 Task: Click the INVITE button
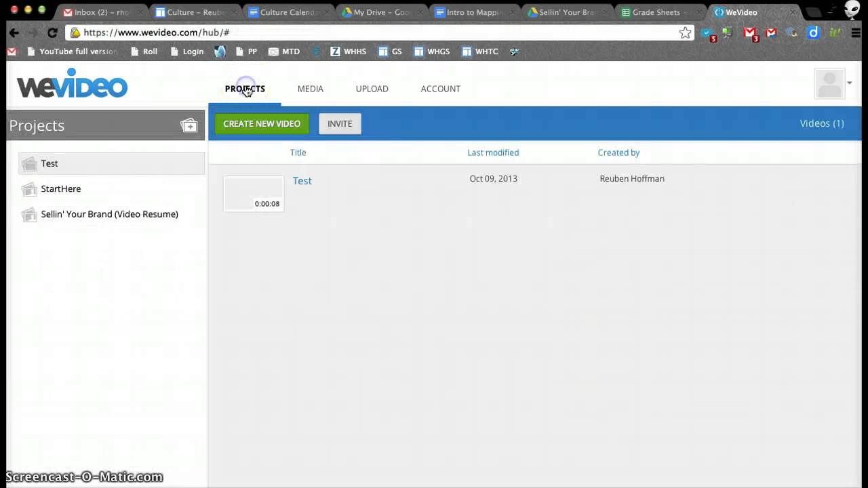pos(340,124)
